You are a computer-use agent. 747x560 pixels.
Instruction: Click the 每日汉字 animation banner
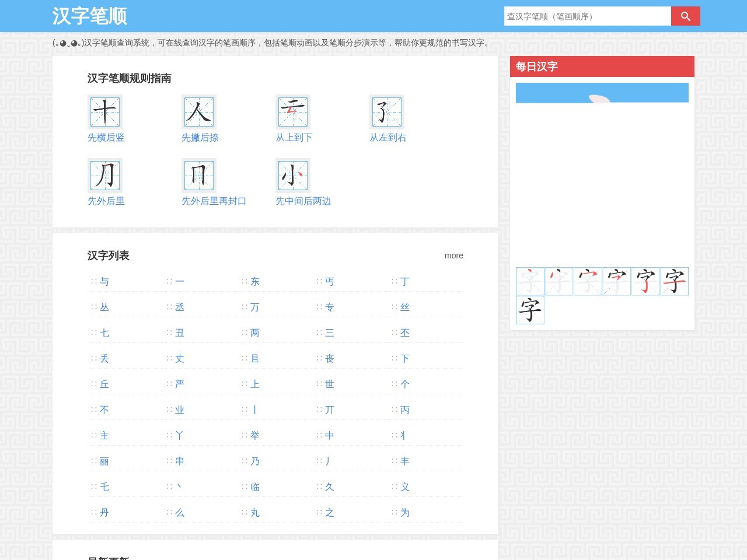[602, 93]
